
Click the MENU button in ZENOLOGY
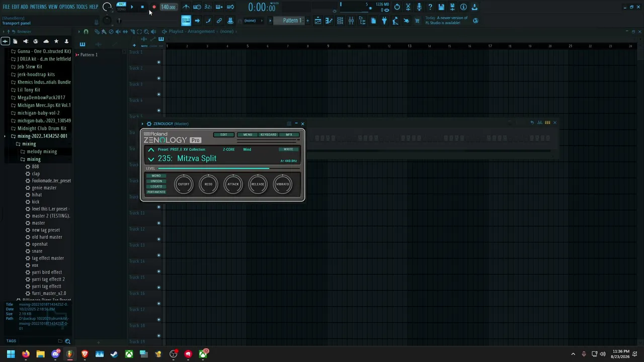248,135
